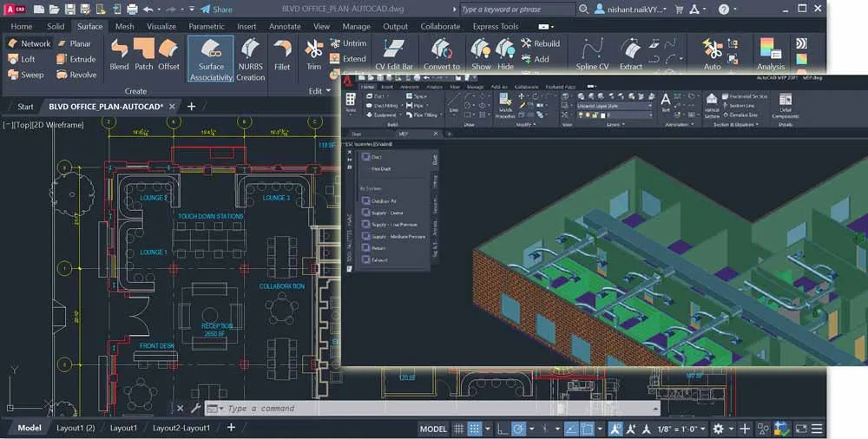Open the undo history dropdown arrow

point(158,9)
